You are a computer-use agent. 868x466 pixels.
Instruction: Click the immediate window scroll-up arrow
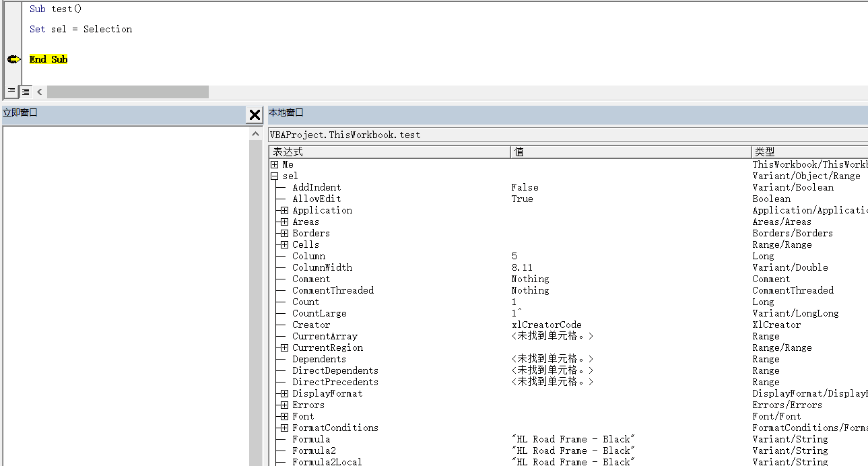(255, 135)
